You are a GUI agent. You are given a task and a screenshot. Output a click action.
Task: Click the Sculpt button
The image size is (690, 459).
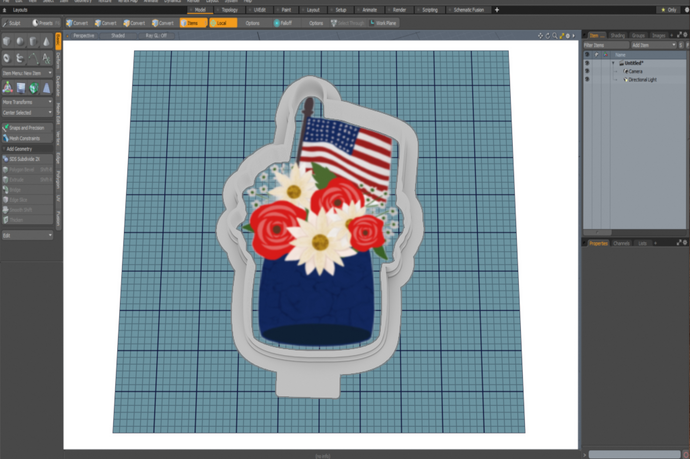pyautogui.click(x=14, y=23)
